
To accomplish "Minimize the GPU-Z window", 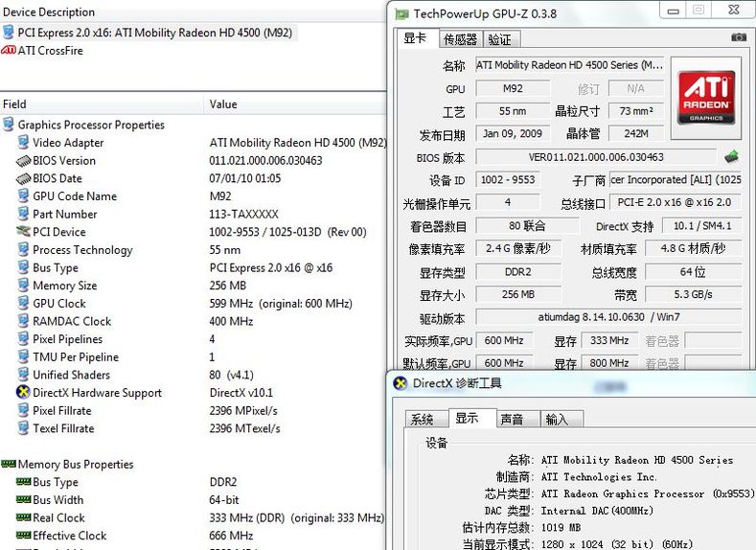I will click(x=673, y=11).
